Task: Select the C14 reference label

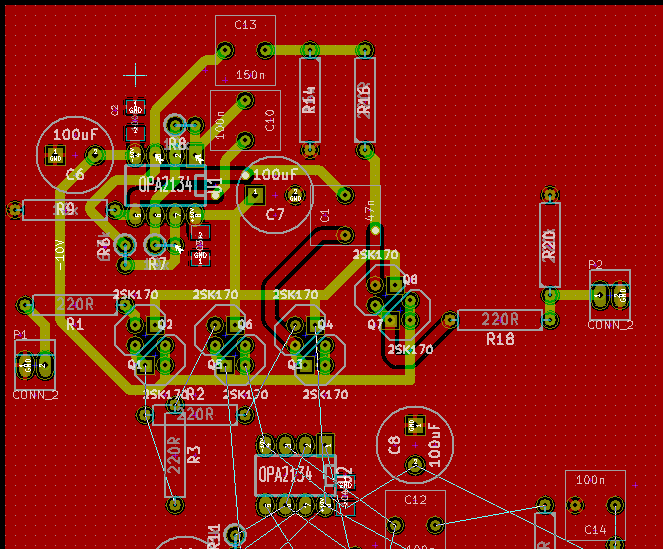Action: [595, 530]
